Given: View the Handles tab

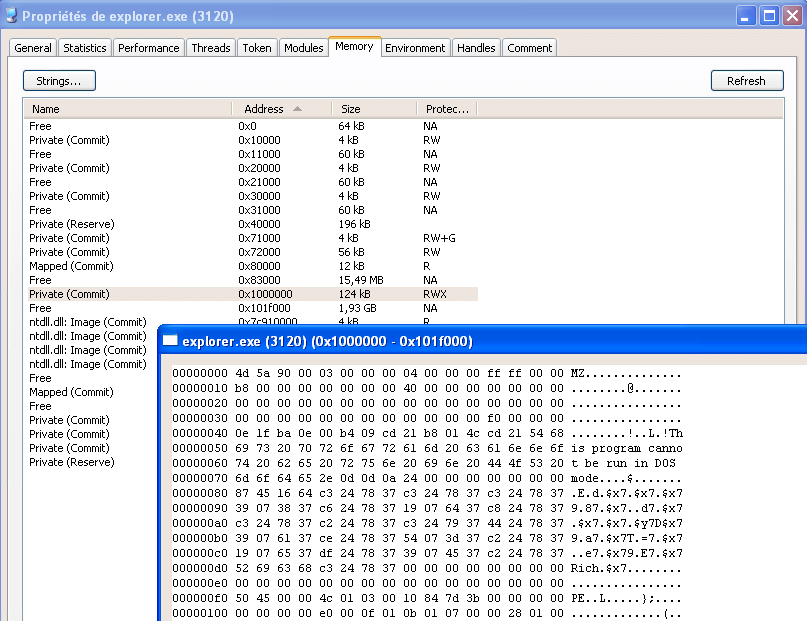Looking at the screenshot, I should coord(476,48).
